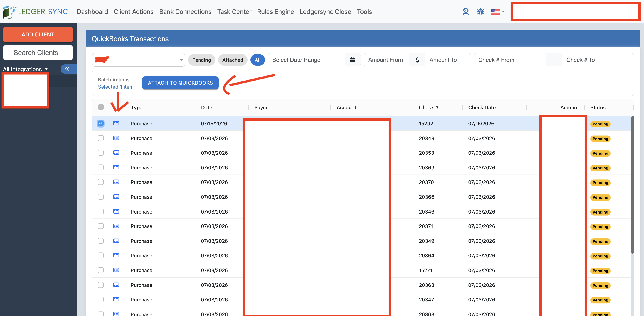Open details icon for check 20369 row
The width and height of the screenshot is (644, 316).
tap(116, 167)
